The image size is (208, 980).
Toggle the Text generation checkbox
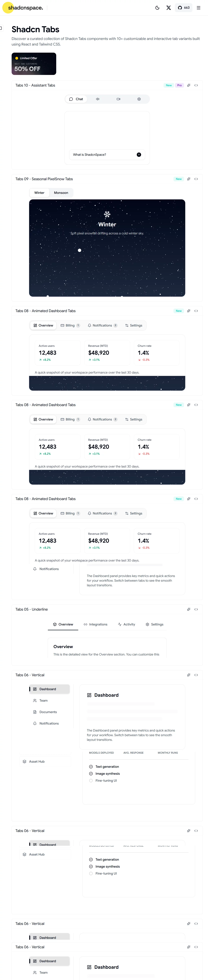point(91,767)
